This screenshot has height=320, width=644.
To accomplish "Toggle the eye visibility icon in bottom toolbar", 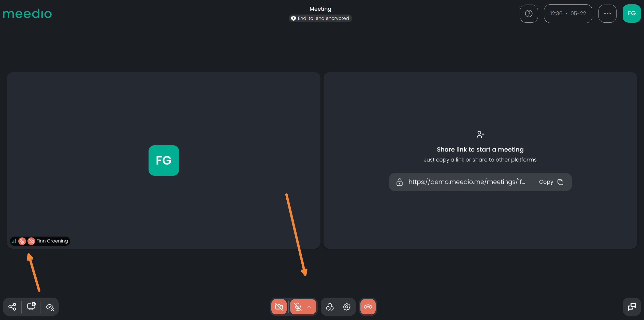I will 50,307.
